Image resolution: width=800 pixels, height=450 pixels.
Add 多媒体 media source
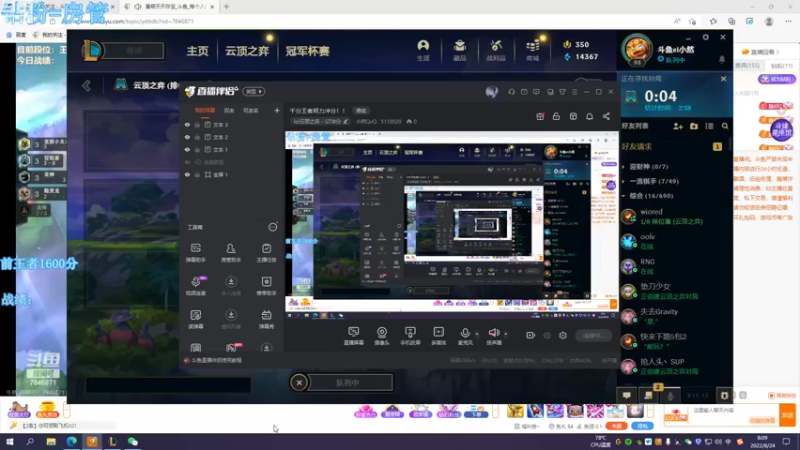439,336
